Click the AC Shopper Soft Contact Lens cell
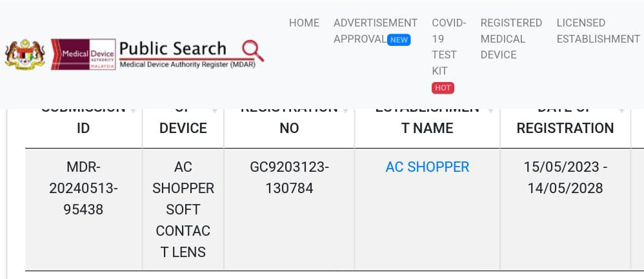Viewport: 644px width, 279px height. click(183, 209)
